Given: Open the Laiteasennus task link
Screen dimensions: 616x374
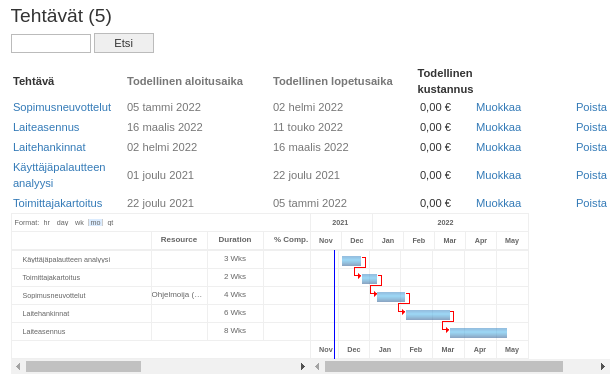Looking at the screenshot, I should [x=46, y=127].
